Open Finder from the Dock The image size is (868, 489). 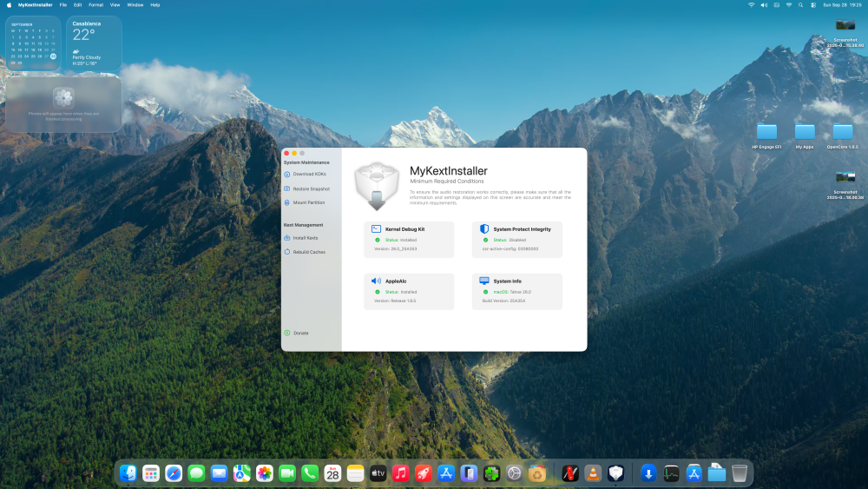[x=128, y=473]
